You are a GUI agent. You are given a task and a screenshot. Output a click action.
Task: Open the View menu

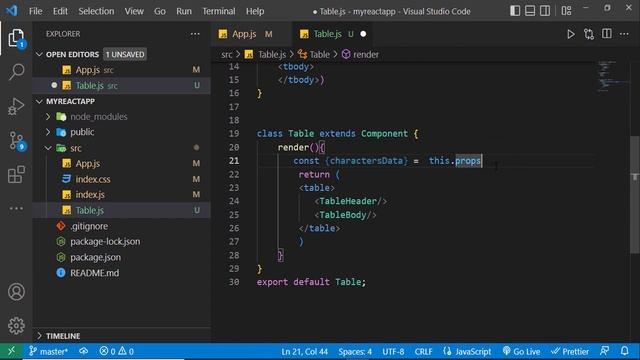pos(134,11)
